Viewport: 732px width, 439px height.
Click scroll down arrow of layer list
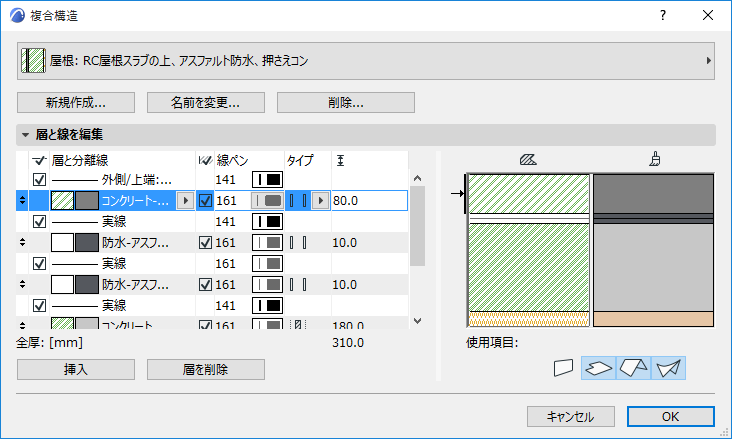417,321
